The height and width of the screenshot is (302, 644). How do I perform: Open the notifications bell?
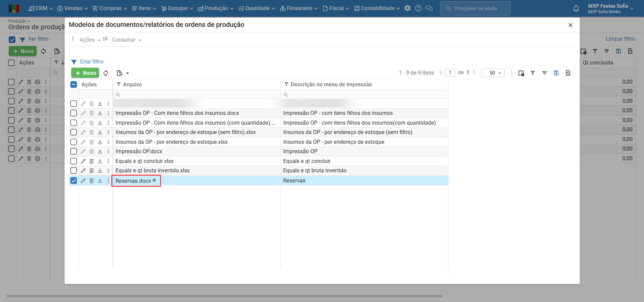(x=576, y=8)
